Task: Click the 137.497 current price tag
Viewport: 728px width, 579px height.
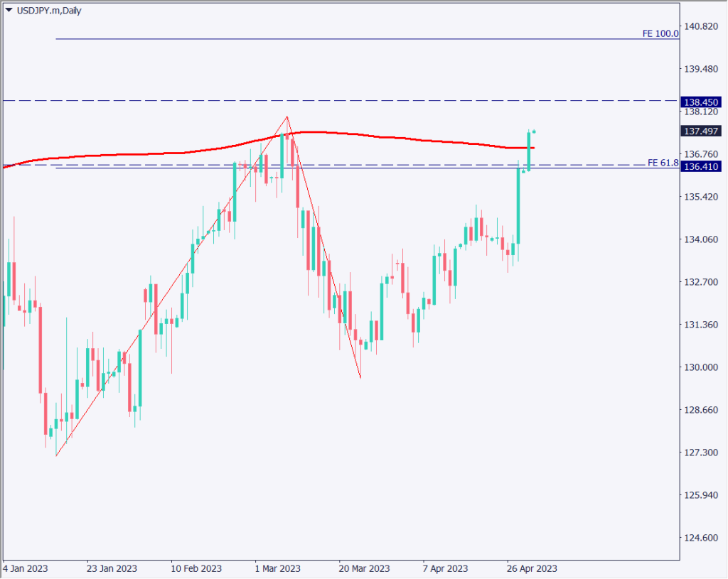Action: tap(702, 131)
